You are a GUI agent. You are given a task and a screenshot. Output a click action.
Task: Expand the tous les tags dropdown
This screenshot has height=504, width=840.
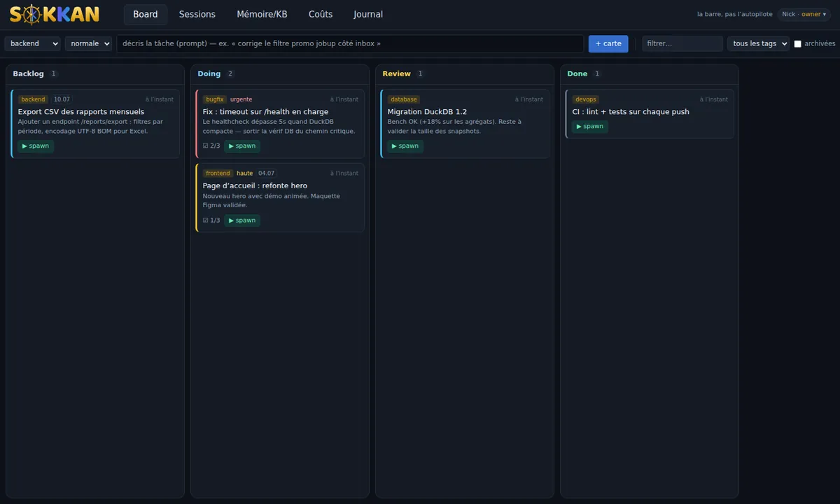(x=759, y=43)
